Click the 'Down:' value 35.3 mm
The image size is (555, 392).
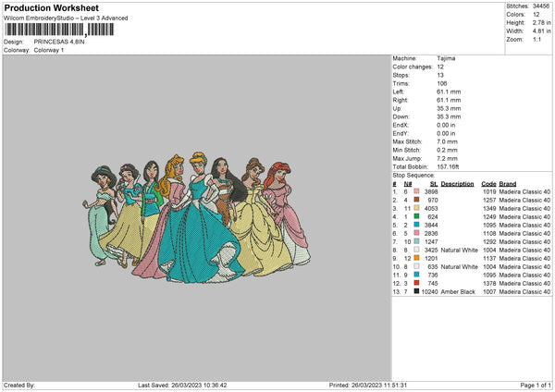[x=449, y=116]
